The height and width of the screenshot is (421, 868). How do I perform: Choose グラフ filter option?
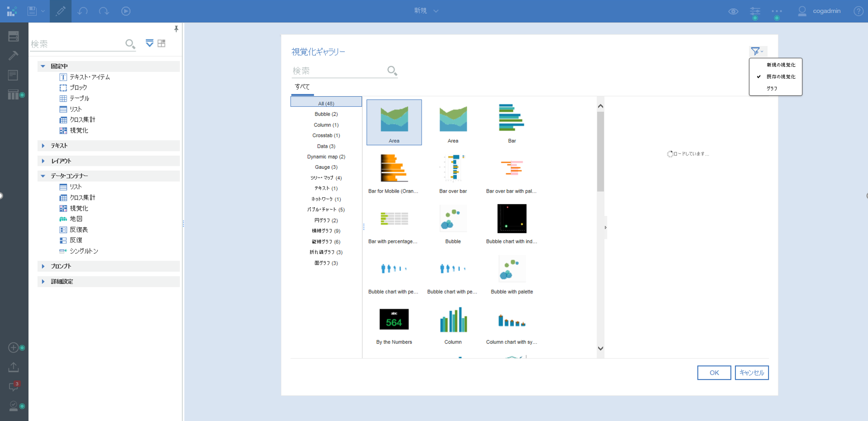click(x=772, y=89)
